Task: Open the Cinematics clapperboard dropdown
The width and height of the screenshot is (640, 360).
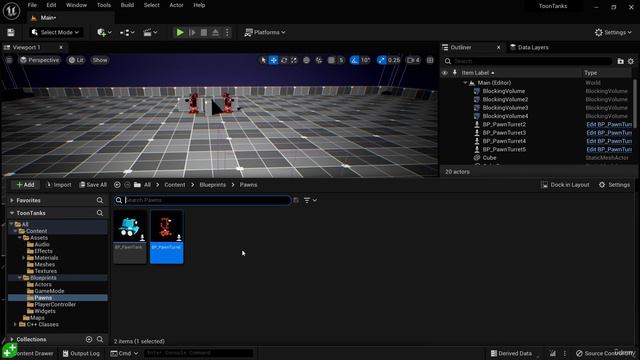Action: point(150,32)
